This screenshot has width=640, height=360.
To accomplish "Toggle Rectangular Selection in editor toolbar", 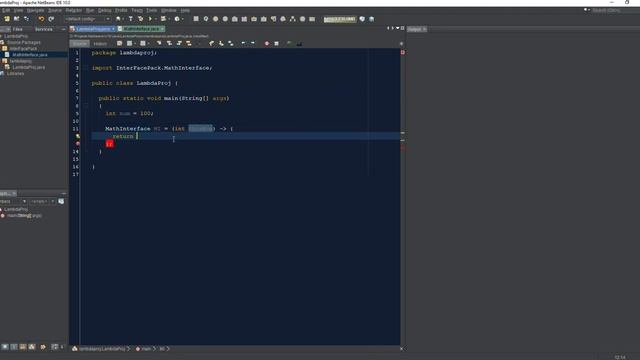I will (199, 43).
